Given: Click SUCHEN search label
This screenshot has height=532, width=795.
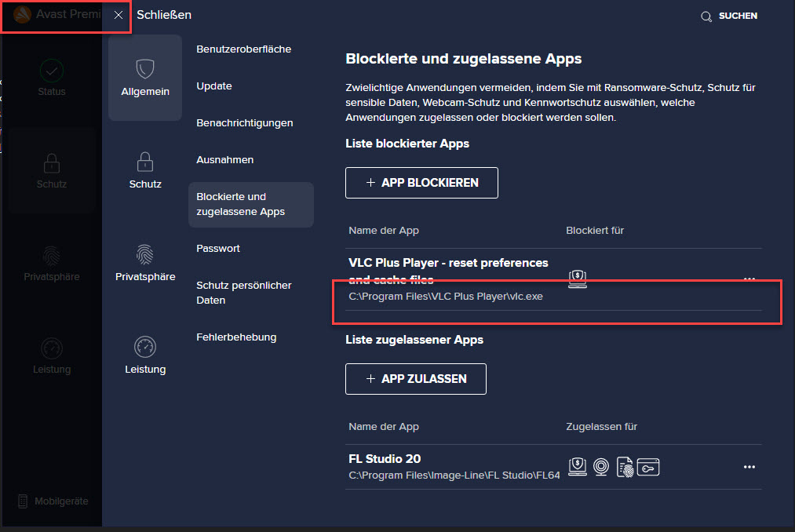Looking at the screenshot, I should click(x=738, y=16).
